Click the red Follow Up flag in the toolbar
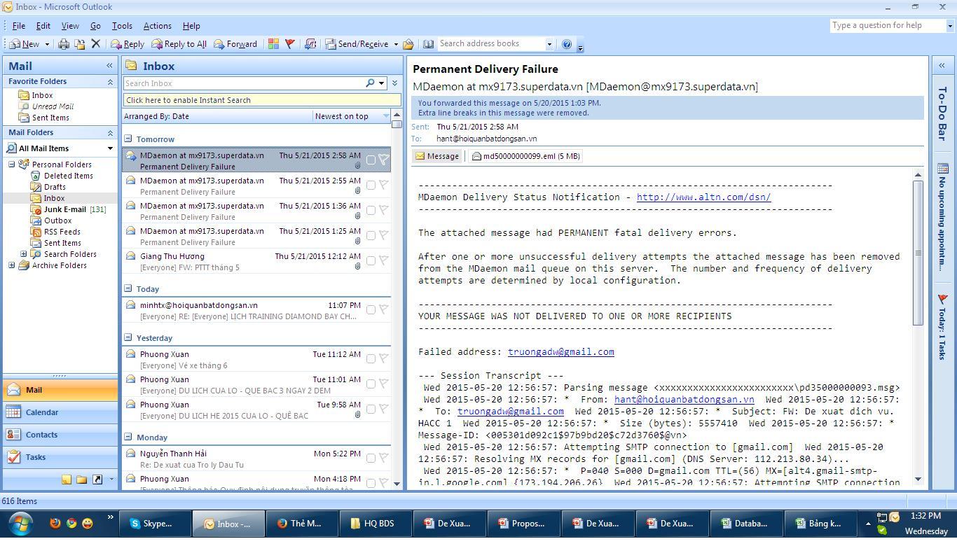Screen dimensions: 957x560 point(290,44)
